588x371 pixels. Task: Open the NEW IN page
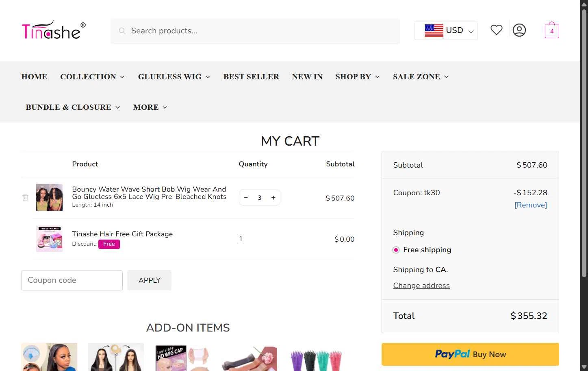[x=307, y=77]
